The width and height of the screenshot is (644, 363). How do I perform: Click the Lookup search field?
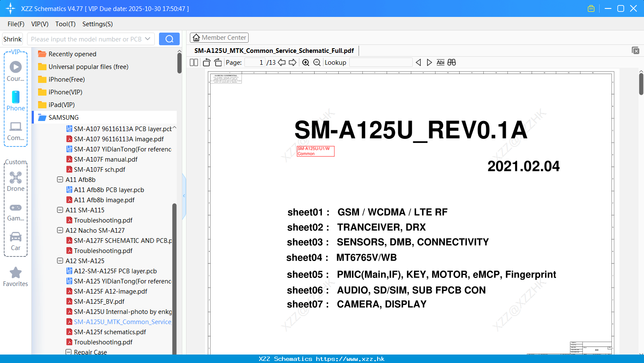(x=381, y=63)
